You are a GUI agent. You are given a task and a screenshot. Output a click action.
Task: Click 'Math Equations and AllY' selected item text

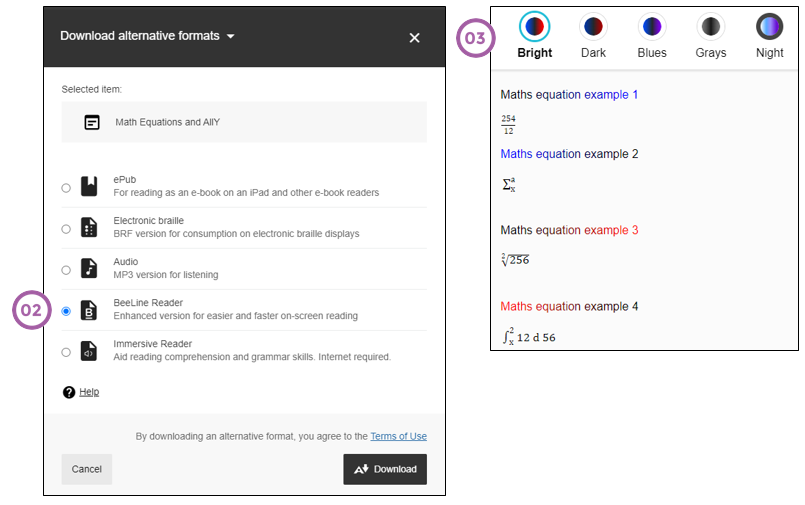pos(167,122)
